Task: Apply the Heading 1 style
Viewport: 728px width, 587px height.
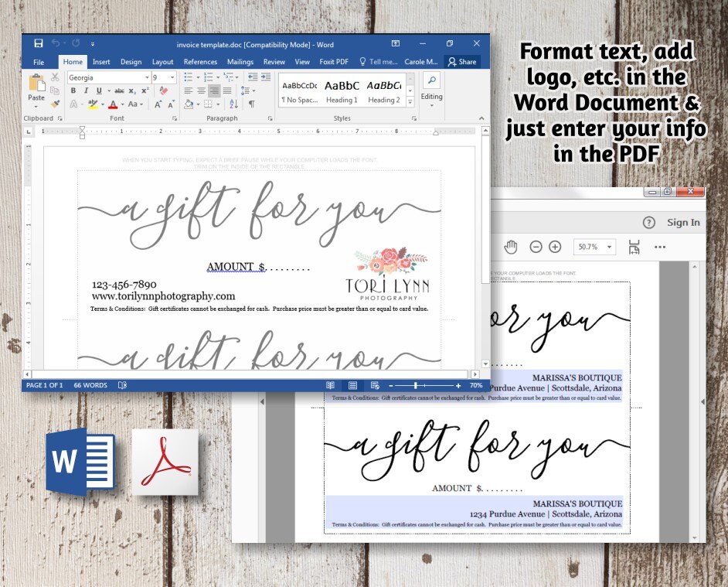Action: (342, 92)
